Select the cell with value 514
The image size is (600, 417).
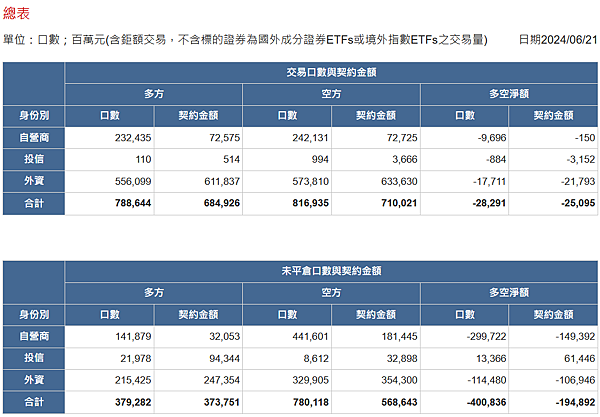[x=198, y=160]
